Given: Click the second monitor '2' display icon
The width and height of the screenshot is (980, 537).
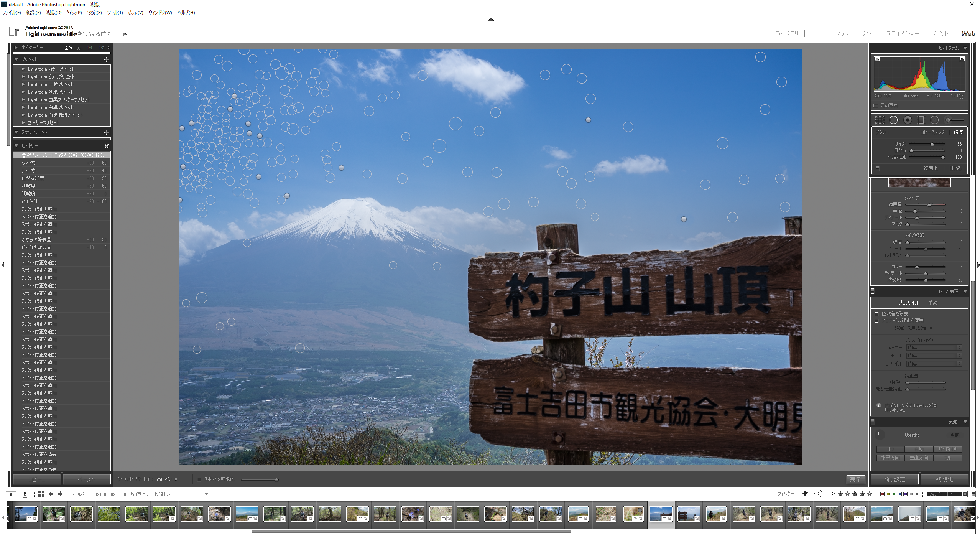Looking at the screenshot, I should [25, 494].
